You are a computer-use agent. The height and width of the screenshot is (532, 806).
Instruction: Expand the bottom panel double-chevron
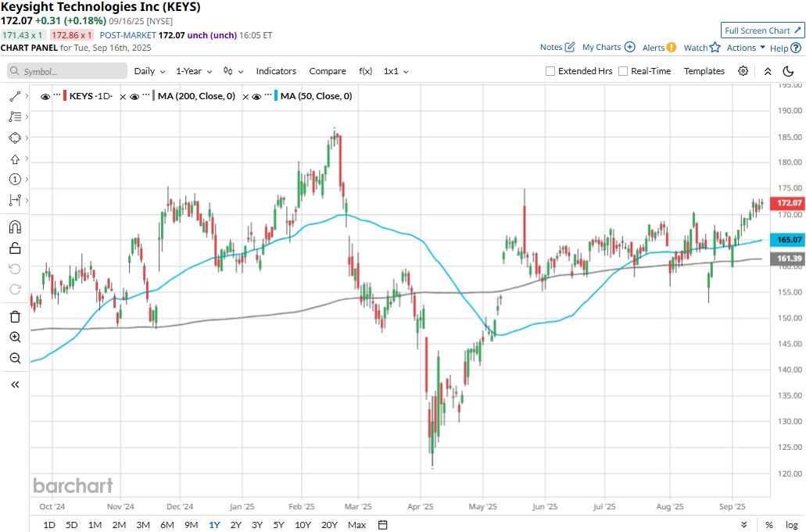pos(743,525)
